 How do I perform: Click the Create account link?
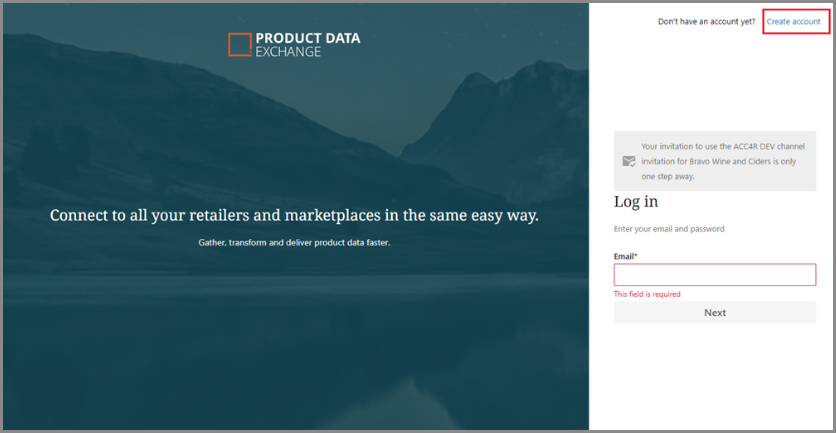coord(793,22)
